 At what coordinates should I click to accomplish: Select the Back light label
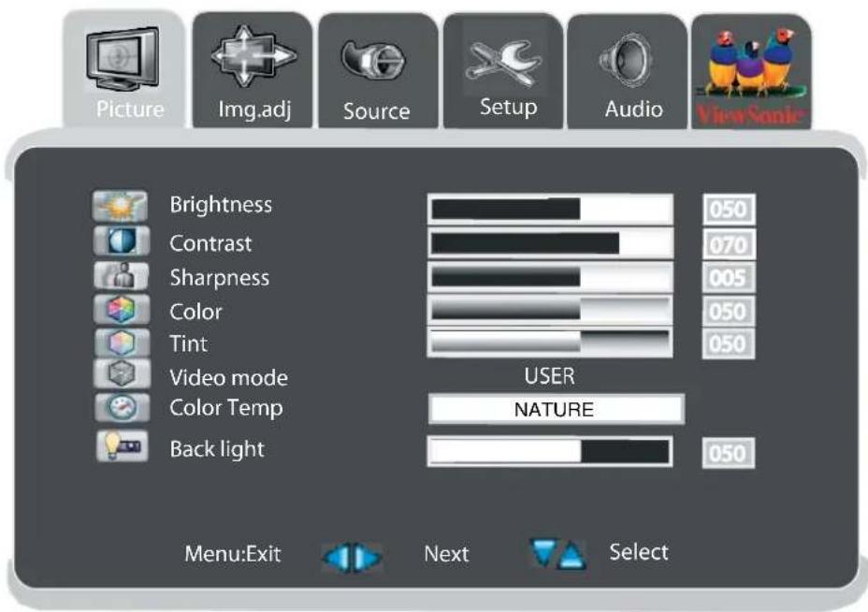click(217, 449)
